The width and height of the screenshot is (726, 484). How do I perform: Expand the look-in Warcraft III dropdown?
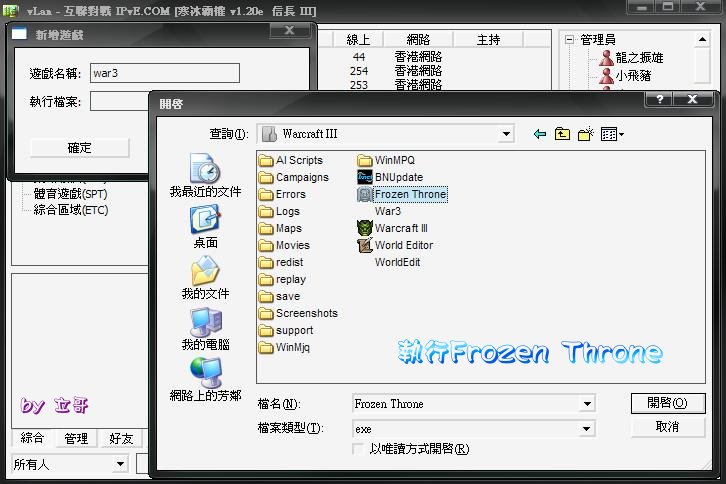pyautogui.click(x=506, y=134)
